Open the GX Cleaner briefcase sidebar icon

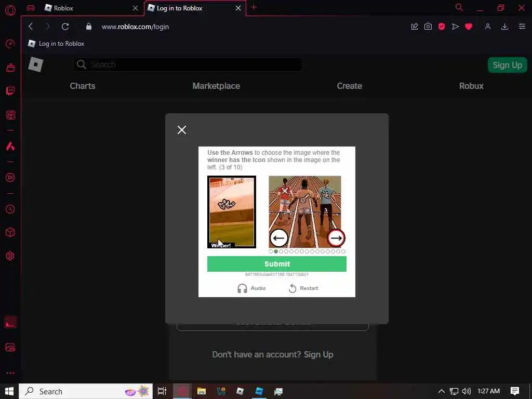10,68
